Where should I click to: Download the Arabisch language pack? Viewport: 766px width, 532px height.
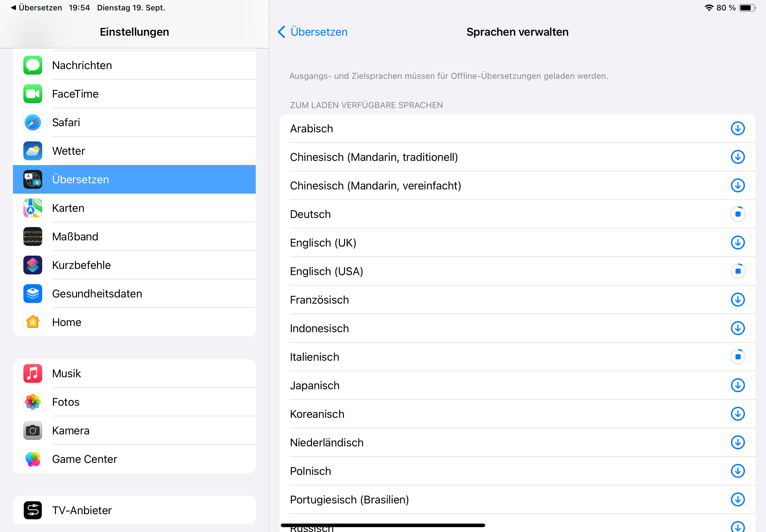(x=737, y=128)
